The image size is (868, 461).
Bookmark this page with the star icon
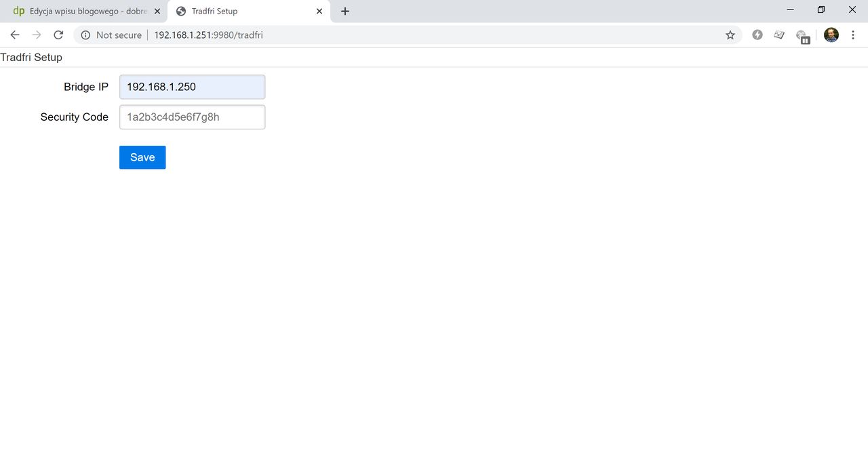click(730, 35)
